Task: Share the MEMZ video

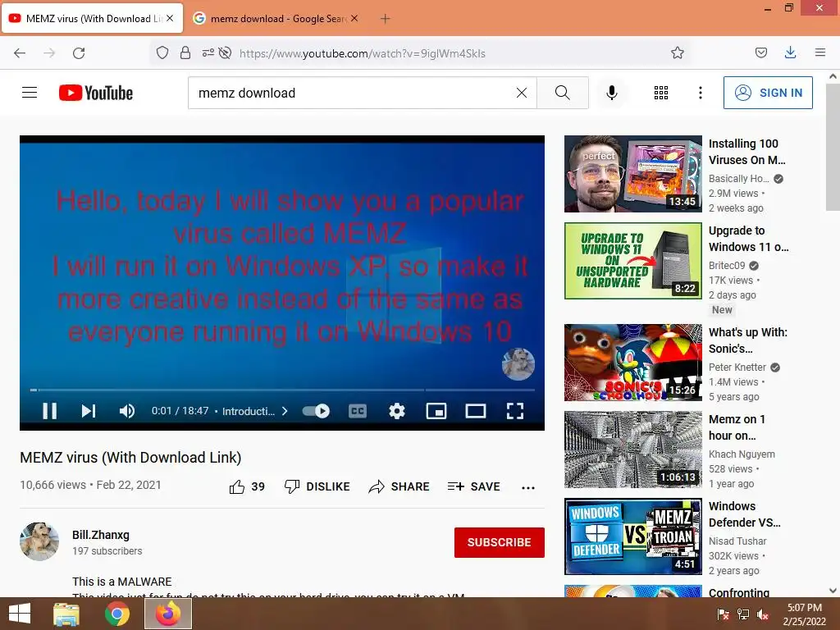Action: coord(399,486)
